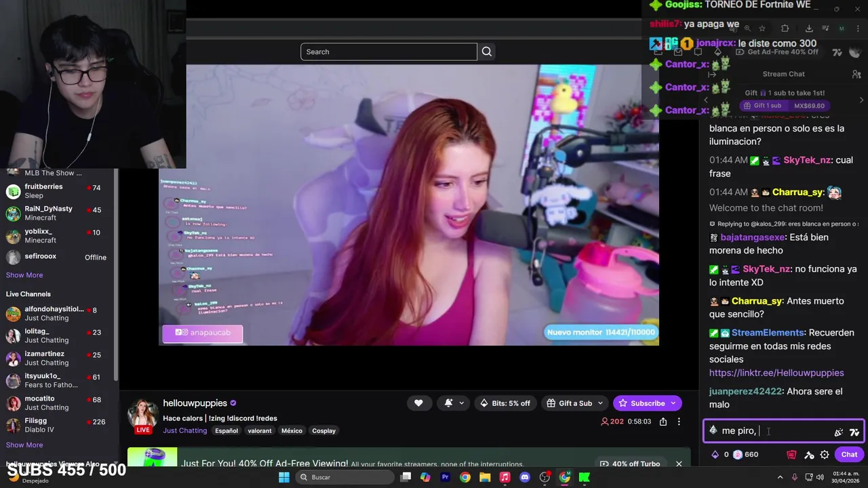Open the moderator hammer tools icon
Image resolution: width=868 pixels, height=488 pixels.
(808, 455)
